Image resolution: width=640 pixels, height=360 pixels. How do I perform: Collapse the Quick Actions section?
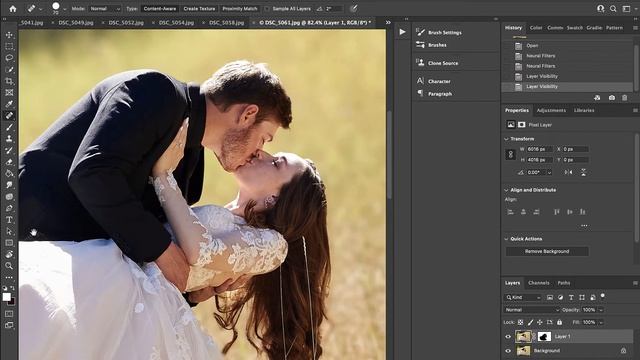coord(507,239)
